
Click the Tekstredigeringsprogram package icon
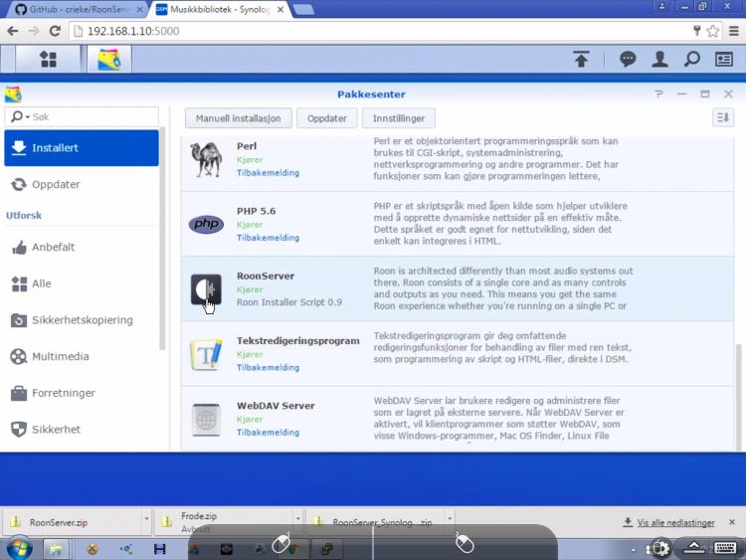[x=206, y=354]
